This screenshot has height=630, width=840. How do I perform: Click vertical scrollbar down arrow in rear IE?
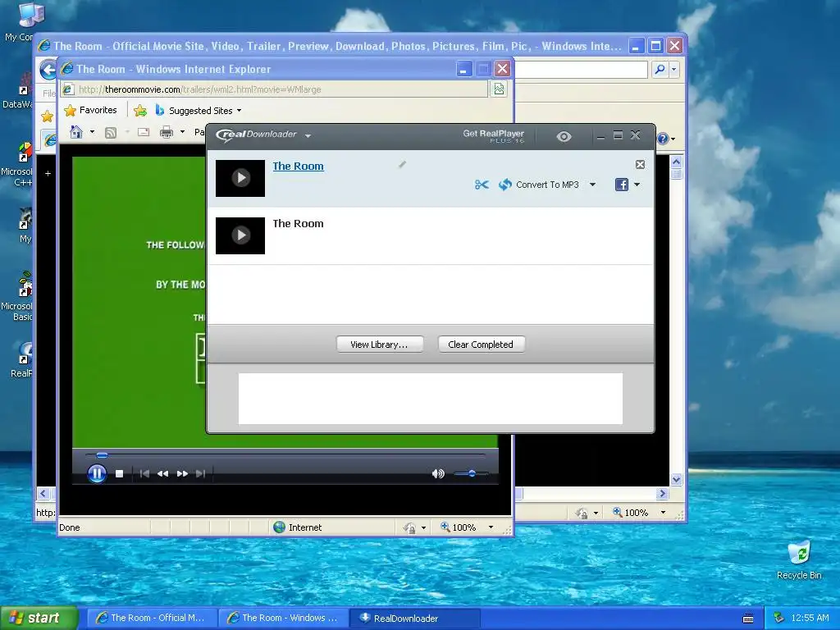click(x=676, y=479)
